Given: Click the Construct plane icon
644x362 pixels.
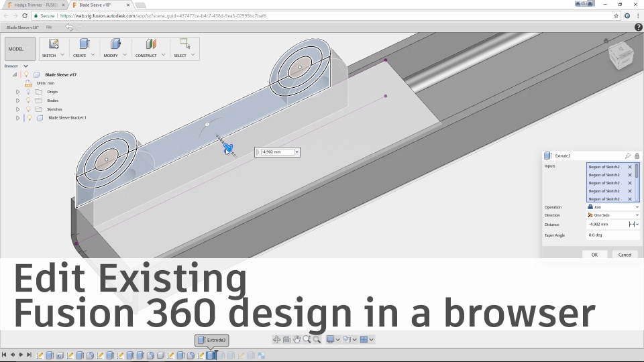Looking at the screenshot, I should tap(151, 44).
